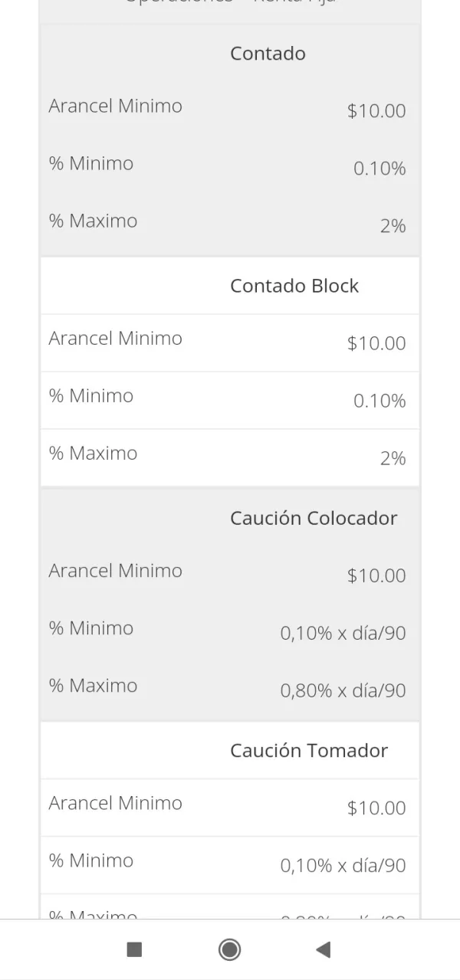
Task: Select 0,10% x día/90 in Caución Colocador
Action: pyautogui.click(x=343, y=633)
